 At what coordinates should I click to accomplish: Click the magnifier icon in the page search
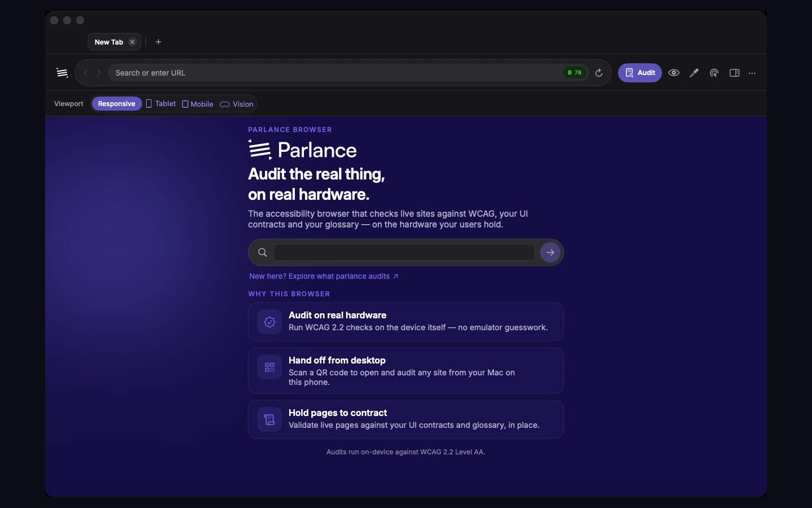pos(262,252)
